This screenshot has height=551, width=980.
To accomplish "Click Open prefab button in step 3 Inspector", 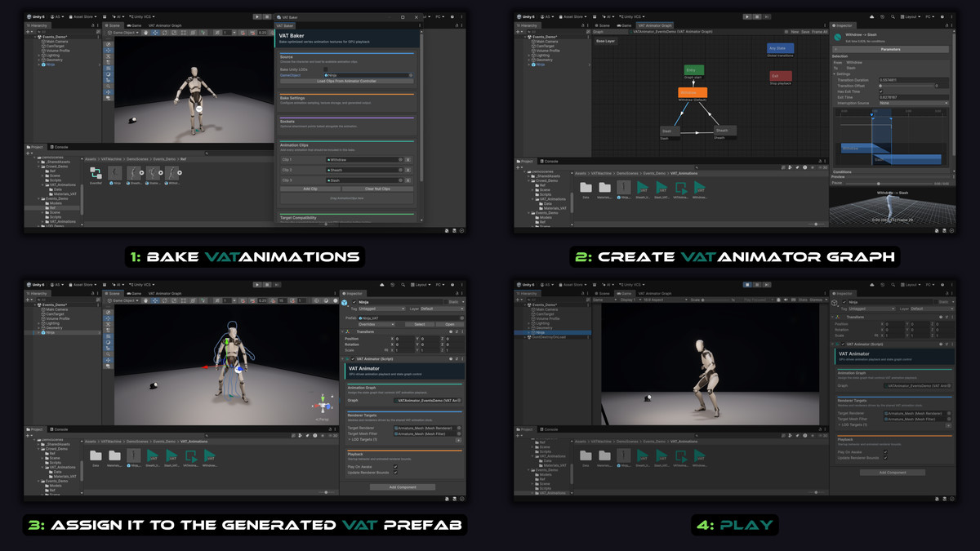I will click(x=449, y=324).
